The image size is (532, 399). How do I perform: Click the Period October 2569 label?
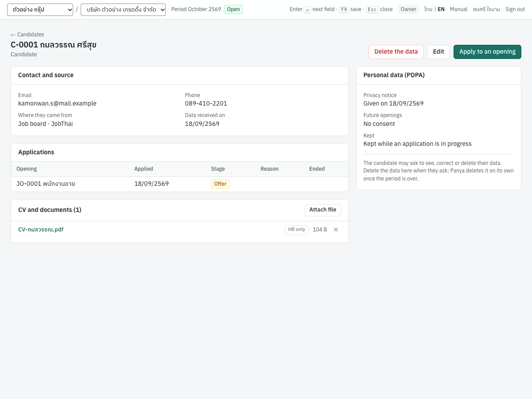(196, 9)
